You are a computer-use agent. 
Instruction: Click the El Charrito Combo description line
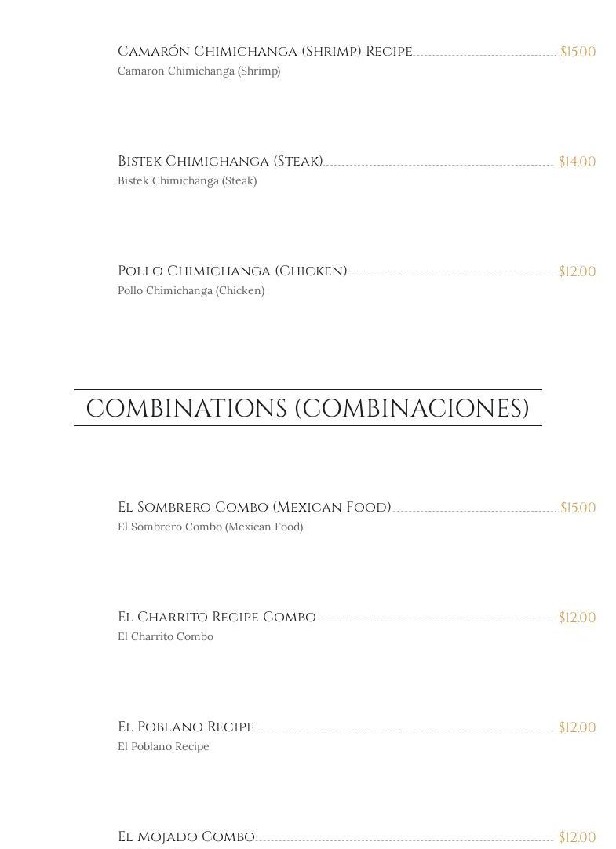pos(166,637)
